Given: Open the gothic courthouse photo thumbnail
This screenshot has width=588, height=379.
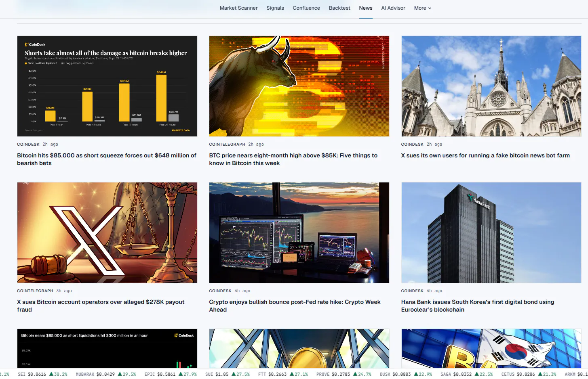Looking at the screenshot, I should coord(491,86).
